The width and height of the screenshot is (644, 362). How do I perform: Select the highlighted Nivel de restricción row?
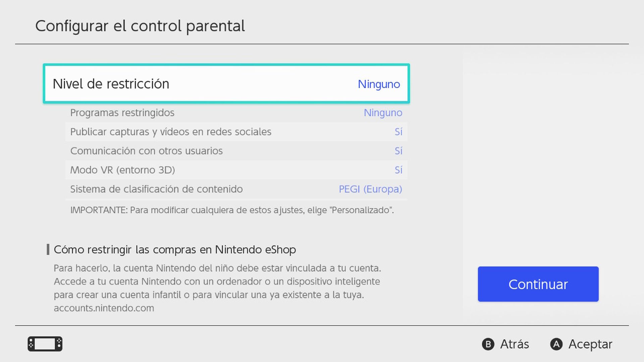coord(226,83)
